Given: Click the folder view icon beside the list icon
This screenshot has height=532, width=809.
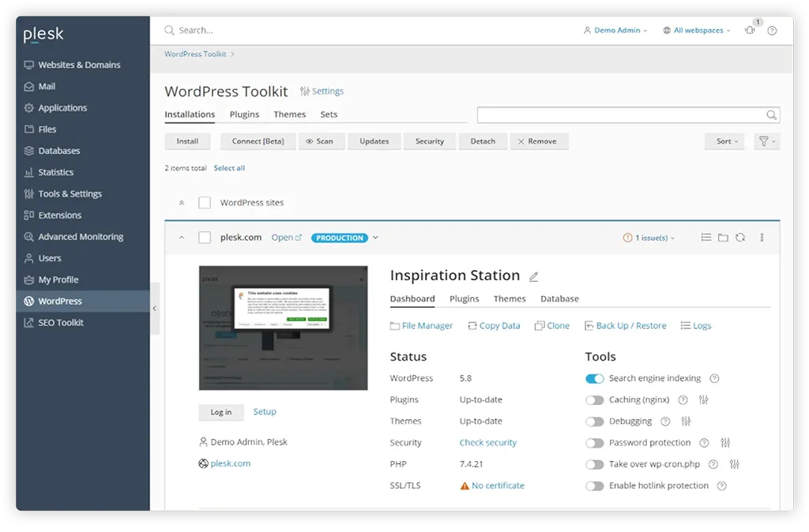Looking at the screenshot, I should pos(723,237).
